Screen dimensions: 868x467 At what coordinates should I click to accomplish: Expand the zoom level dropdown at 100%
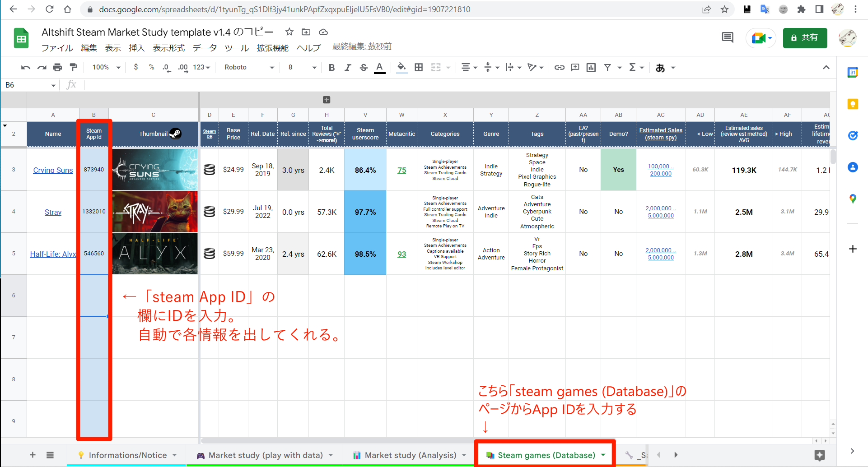105,67
